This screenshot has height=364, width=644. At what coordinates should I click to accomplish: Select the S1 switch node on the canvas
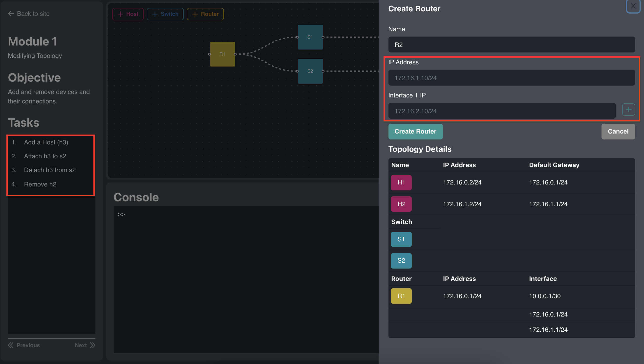tap(310, 37)
